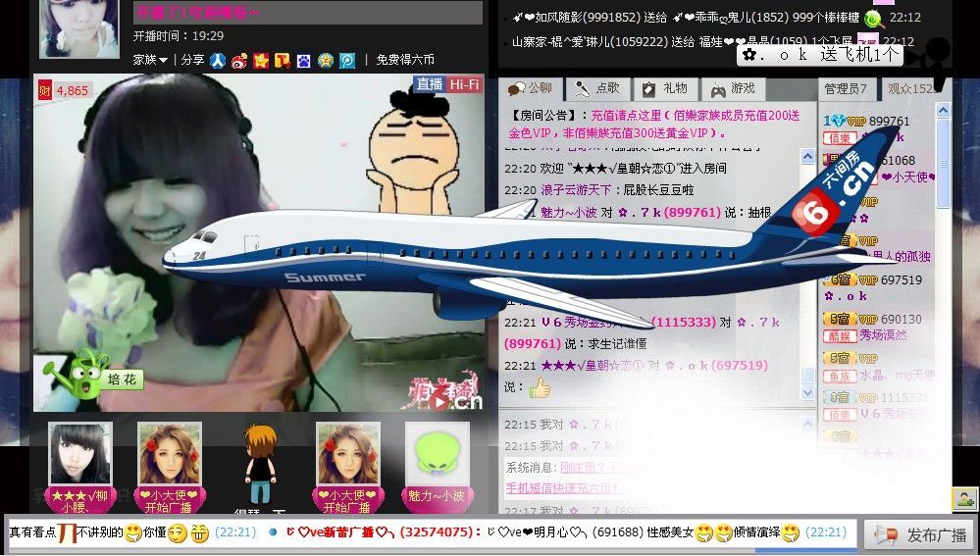Click the 免费得六币 link
Viewport: 980px width, 556px height.
405,60
